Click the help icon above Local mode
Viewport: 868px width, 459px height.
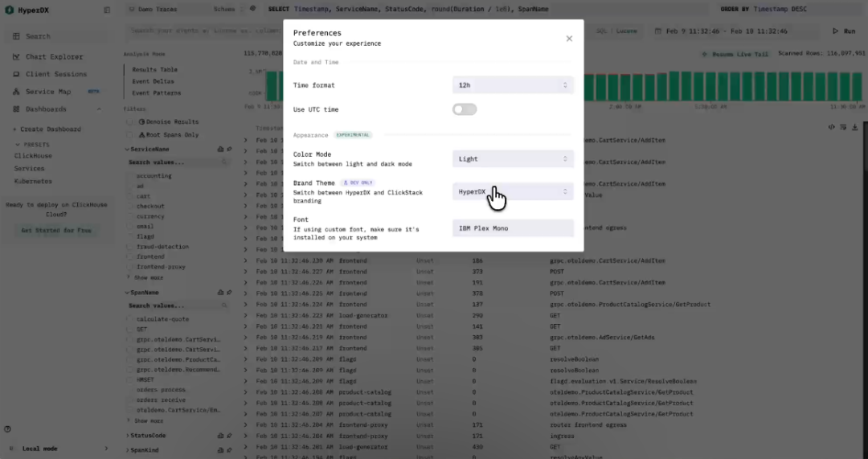(x=8, y=429)
